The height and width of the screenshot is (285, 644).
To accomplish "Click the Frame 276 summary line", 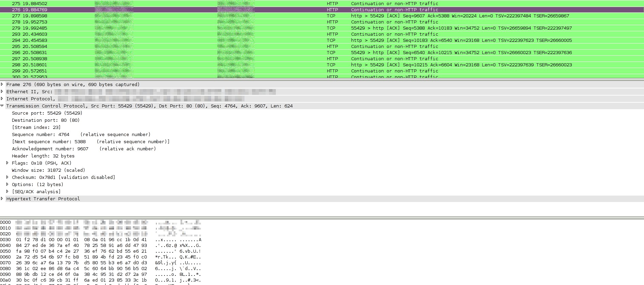I will (73, 84).
